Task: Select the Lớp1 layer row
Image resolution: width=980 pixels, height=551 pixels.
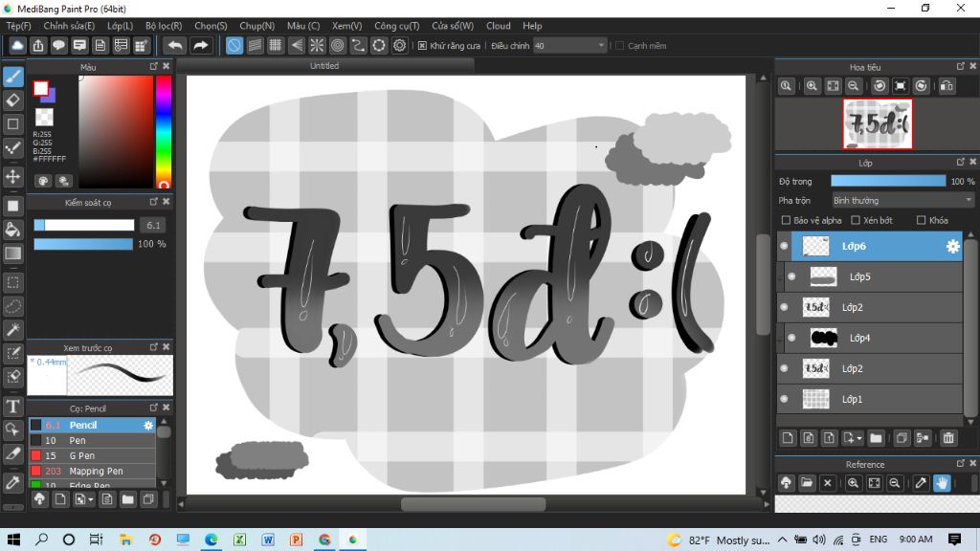Action: click(869, 399)
